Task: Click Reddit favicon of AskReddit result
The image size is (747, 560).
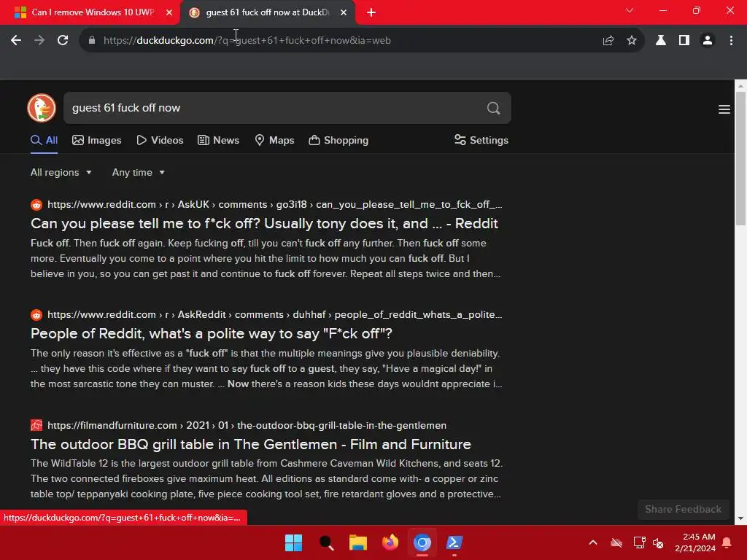Action: click(x=36, y=315)
